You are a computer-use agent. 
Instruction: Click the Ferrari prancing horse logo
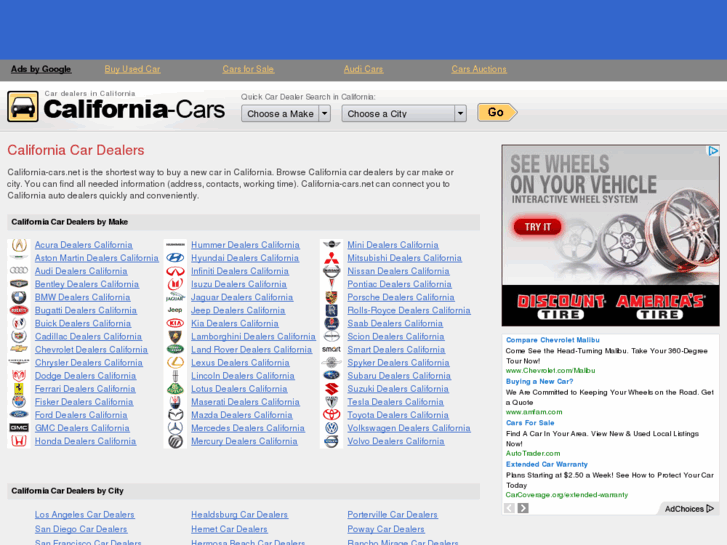[x=19, y=389]
